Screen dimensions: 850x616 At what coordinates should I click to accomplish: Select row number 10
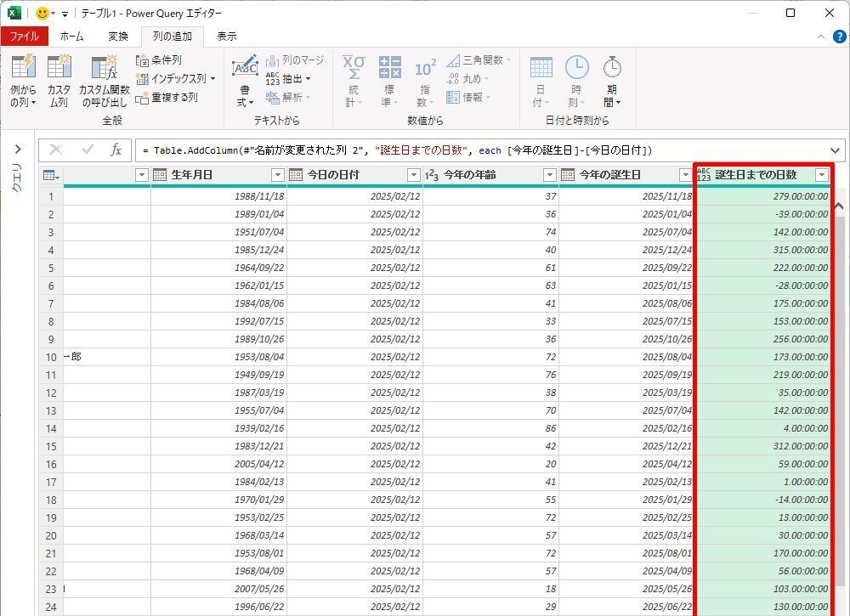[x=51, y=358]
